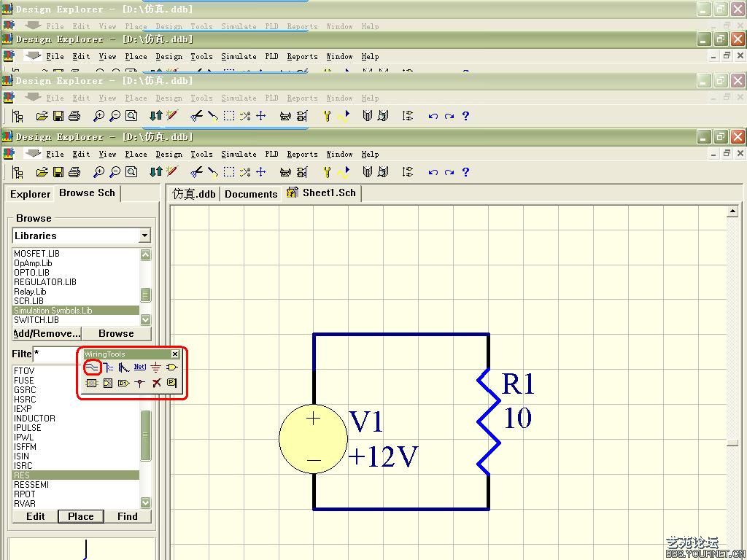Screen dimensions: 747x560
Task: Select the Add Sheet Entry tool
Action: (x=108, y=383)
